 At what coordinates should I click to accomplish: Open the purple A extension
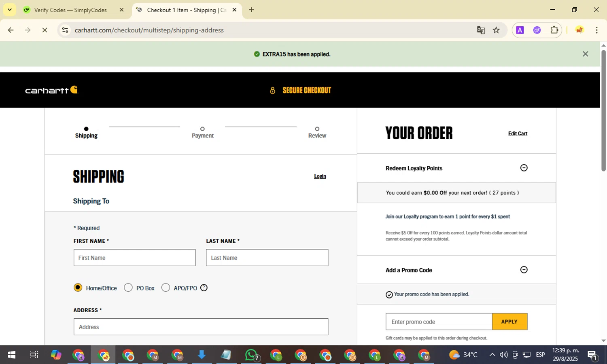[x=520, y=30]
